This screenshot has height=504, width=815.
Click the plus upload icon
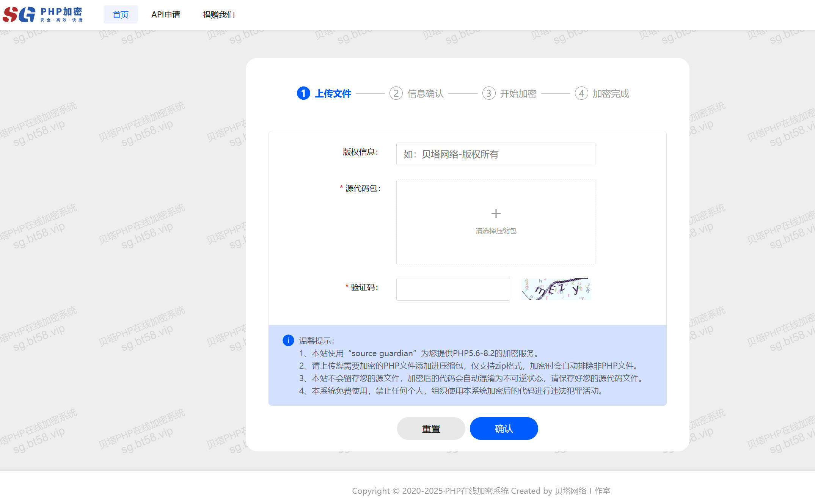[x=496, y=214]
